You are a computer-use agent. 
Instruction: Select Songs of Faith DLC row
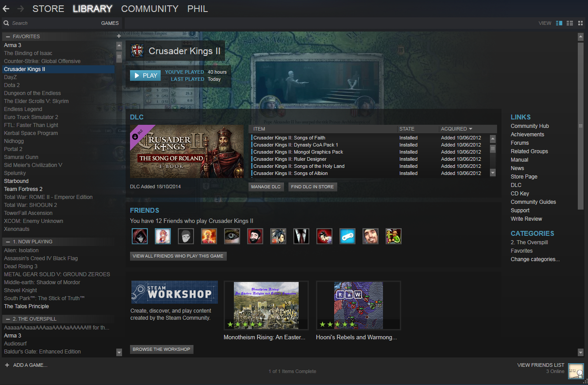click(370, 138)
